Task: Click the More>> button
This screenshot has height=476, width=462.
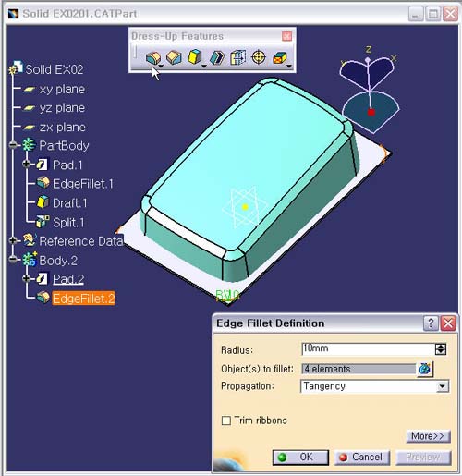Action: [428, 436]
